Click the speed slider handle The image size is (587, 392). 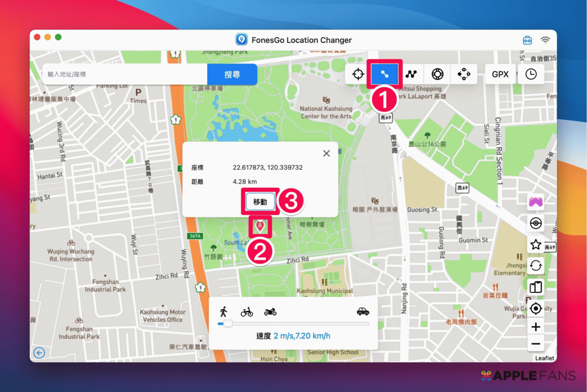(x=228, y=324)
